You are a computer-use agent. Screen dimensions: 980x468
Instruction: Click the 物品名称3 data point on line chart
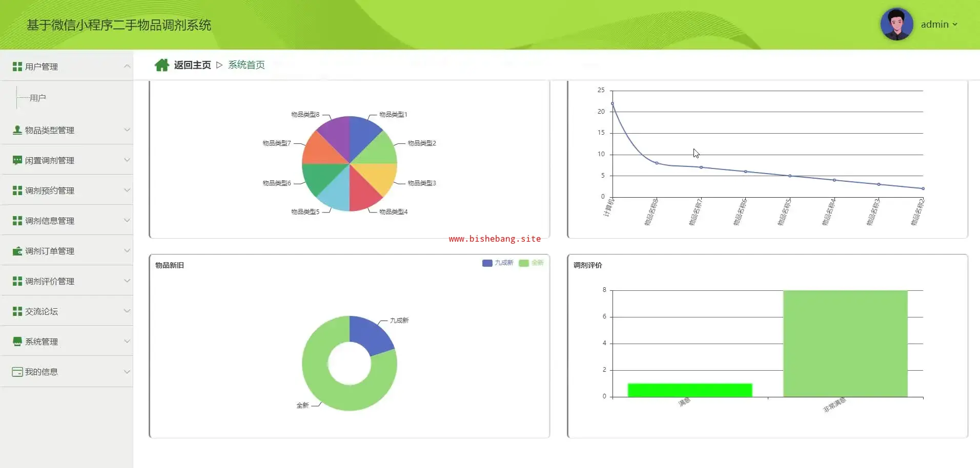click(x=879, y=184)
